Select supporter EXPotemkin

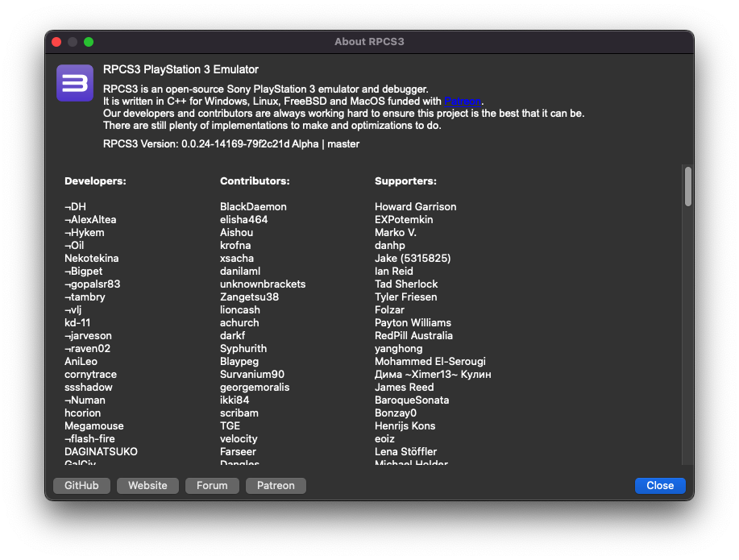coord(404,220)
